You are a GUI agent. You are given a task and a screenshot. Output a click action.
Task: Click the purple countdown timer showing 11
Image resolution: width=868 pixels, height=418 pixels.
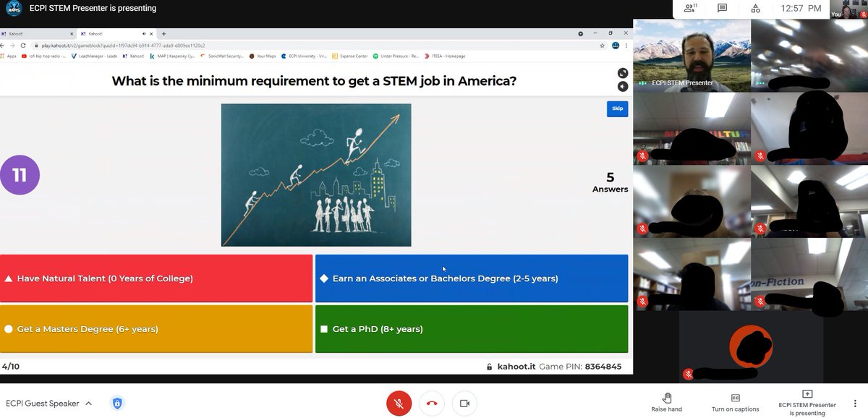pos(20,175)
